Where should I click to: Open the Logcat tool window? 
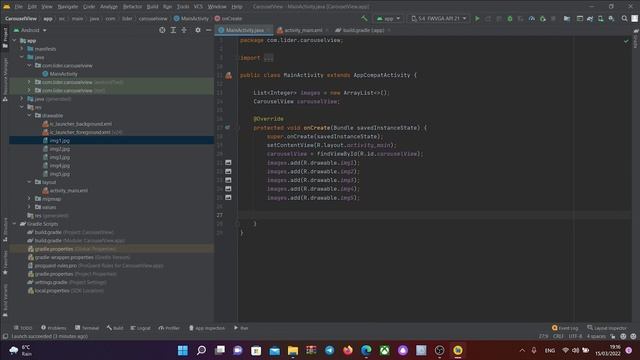pos(140,328)
